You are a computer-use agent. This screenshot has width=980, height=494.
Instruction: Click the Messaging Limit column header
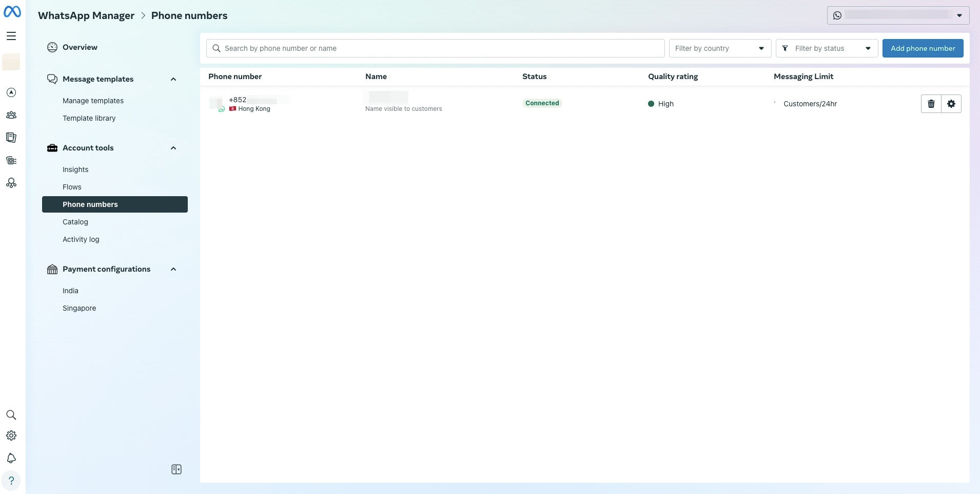803,77
